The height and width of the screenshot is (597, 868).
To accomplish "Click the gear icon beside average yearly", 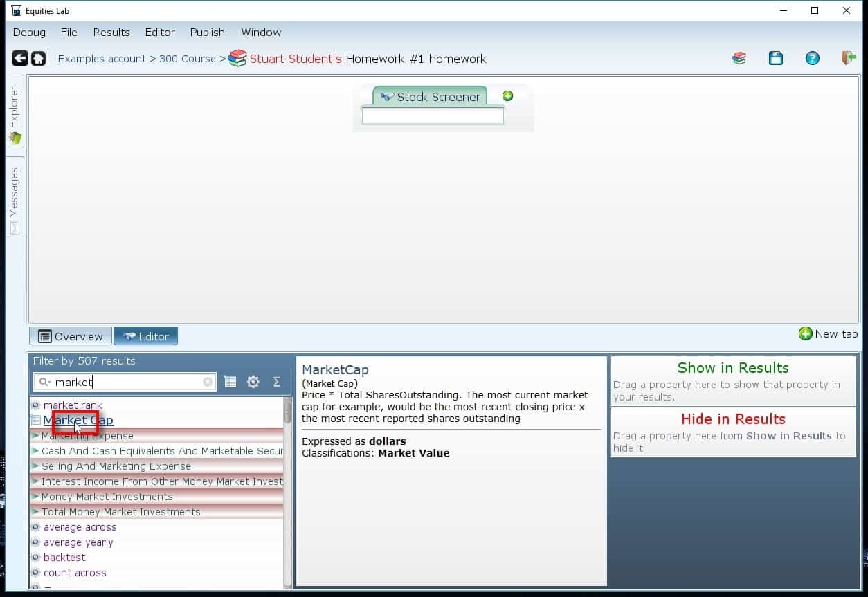I will [x=36, y=542].
